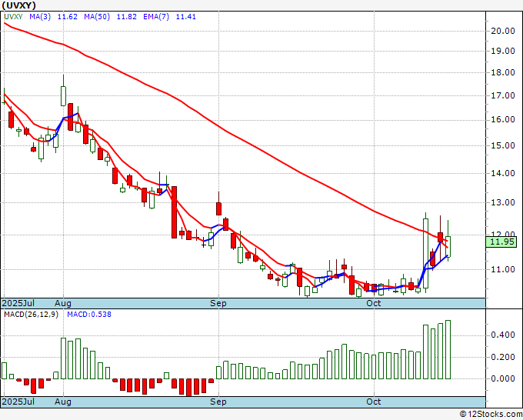Click the 13.00 price axis label
The height and width of the screenshot is (420, 523).
(x=503, y=202)
